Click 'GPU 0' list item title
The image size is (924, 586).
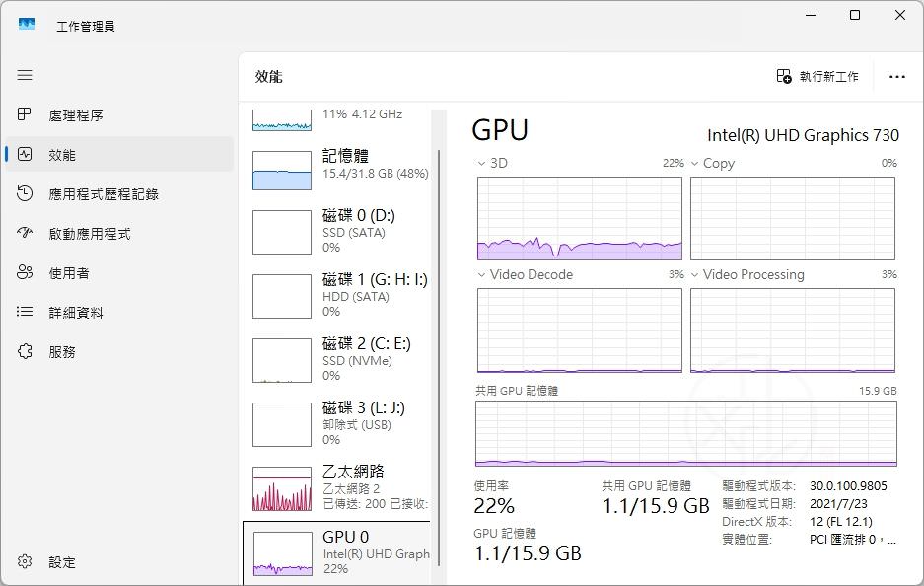345,537
